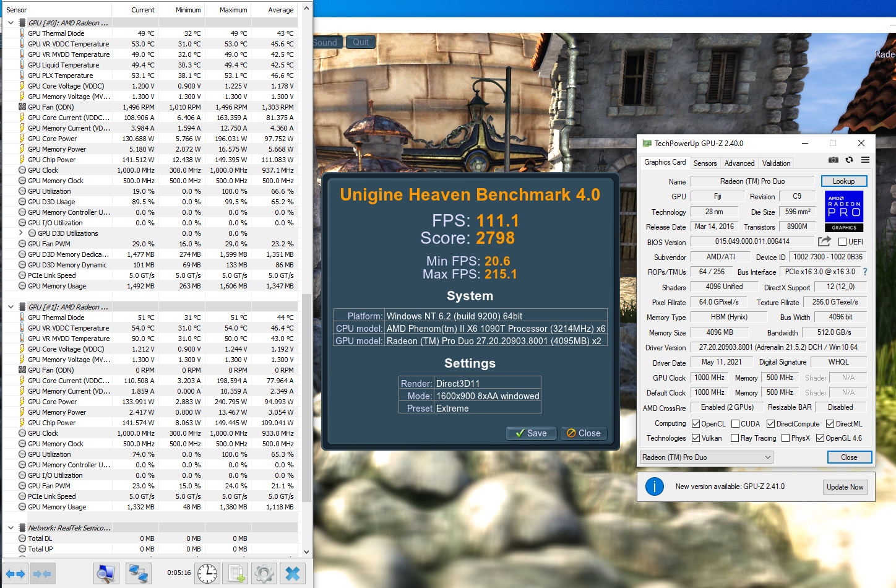Toggle the UEFI checkbox in GPU-Z
This screenshot has height=588, width=896.
coord(842,242)
